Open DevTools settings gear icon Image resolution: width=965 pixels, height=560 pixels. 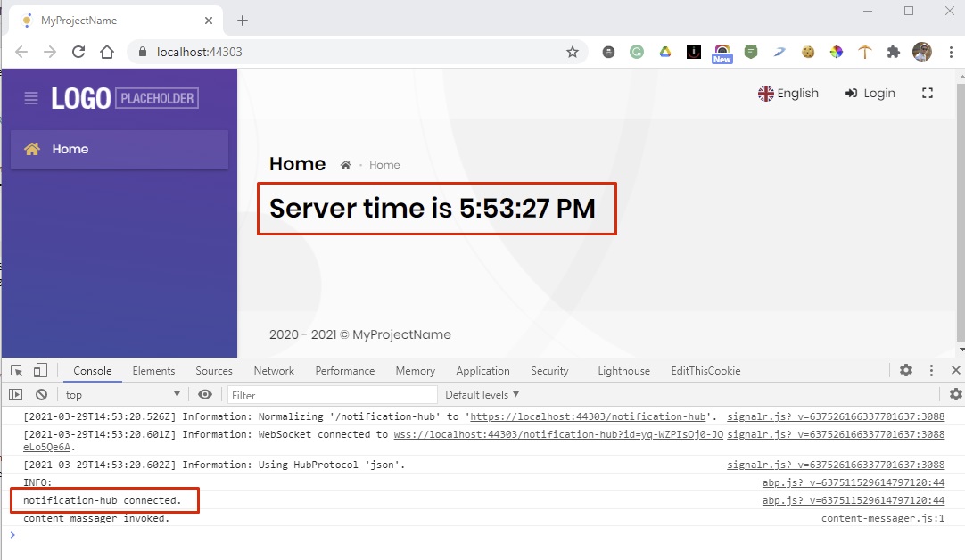(906, 370)
